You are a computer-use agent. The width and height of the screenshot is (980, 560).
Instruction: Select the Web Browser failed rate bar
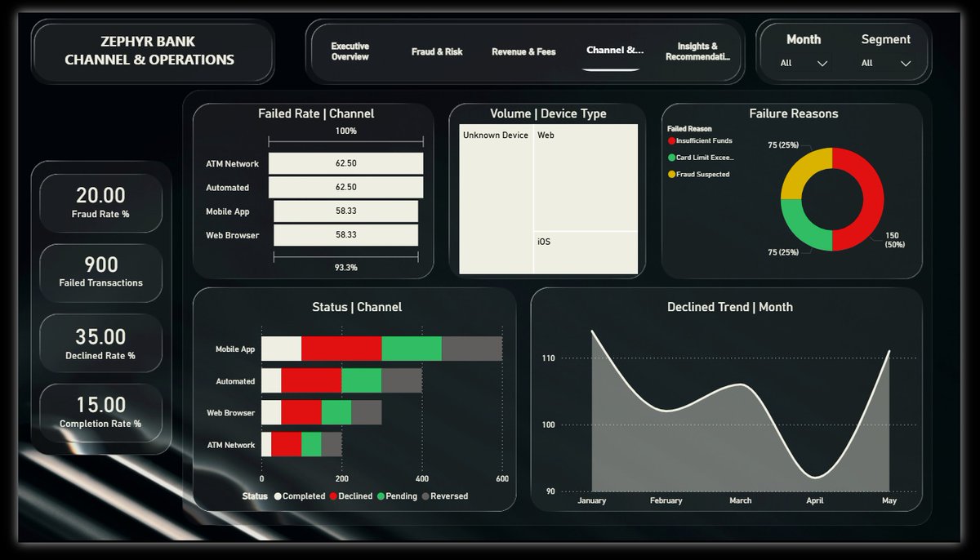tap(345, 235)
